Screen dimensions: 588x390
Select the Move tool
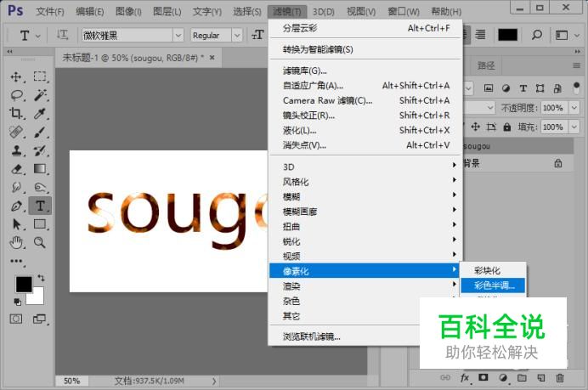click(16, 76)
